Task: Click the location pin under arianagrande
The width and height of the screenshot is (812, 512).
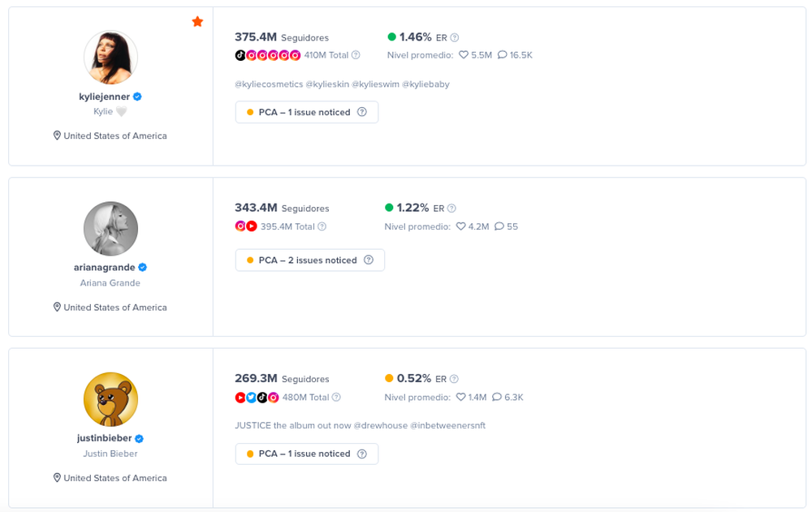Action: [x=57, y=307]
